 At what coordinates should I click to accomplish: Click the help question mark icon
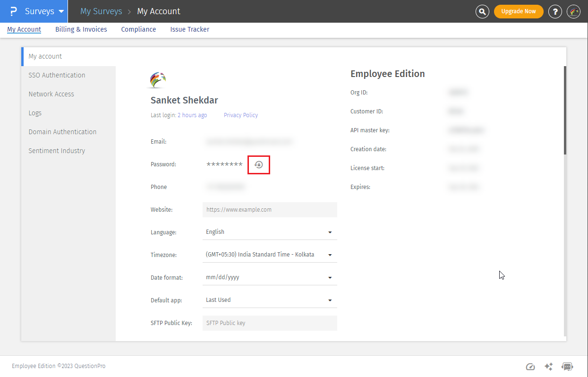tap(555, 11)
